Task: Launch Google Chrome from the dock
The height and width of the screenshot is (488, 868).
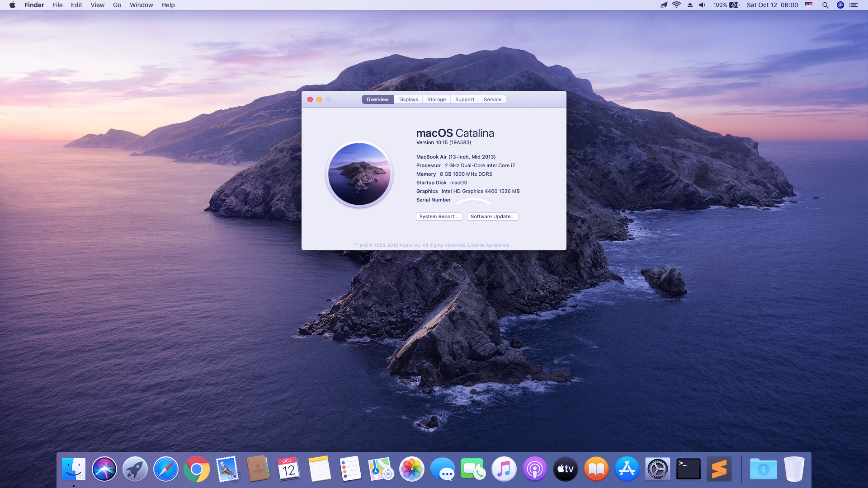Action: (x=196, y=469)
